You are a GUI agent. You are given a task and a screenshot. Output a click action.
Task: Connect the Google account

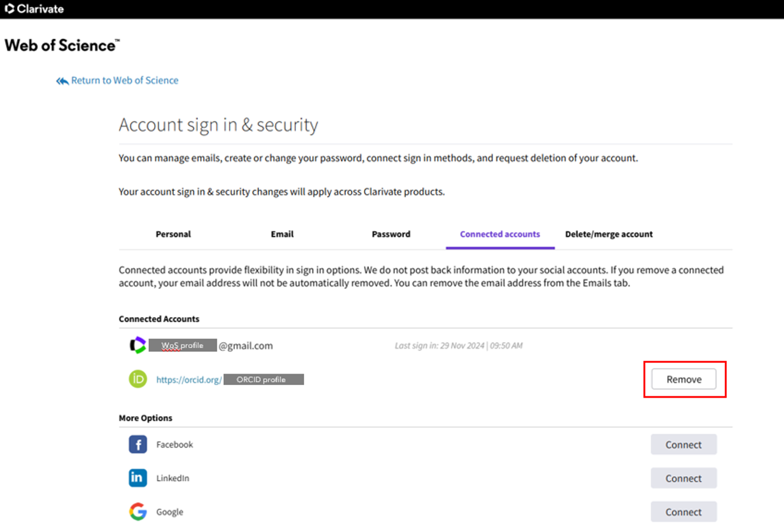683,512
